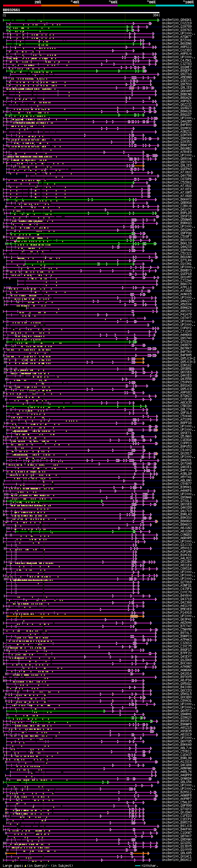197x868 pixels.
Task: Select the UniRef100_A5E8N9 label
Action: tap(177, 78)
